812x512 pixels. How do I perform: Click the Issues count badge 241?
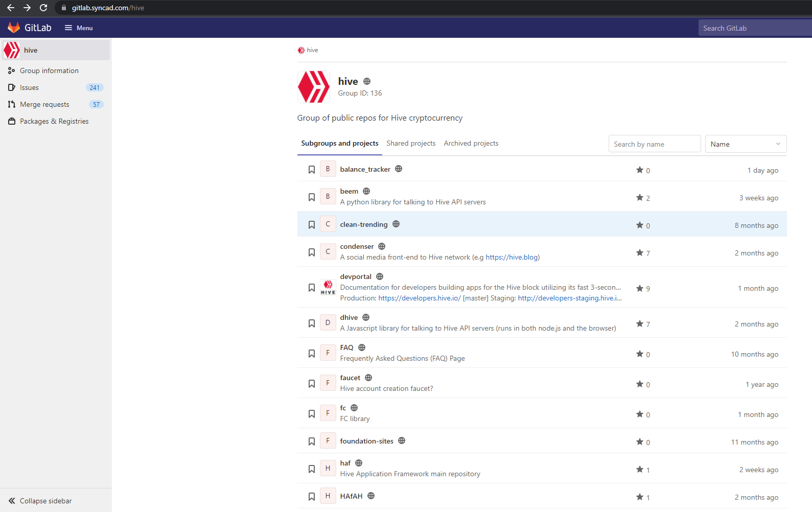click(x=95, y=87)
